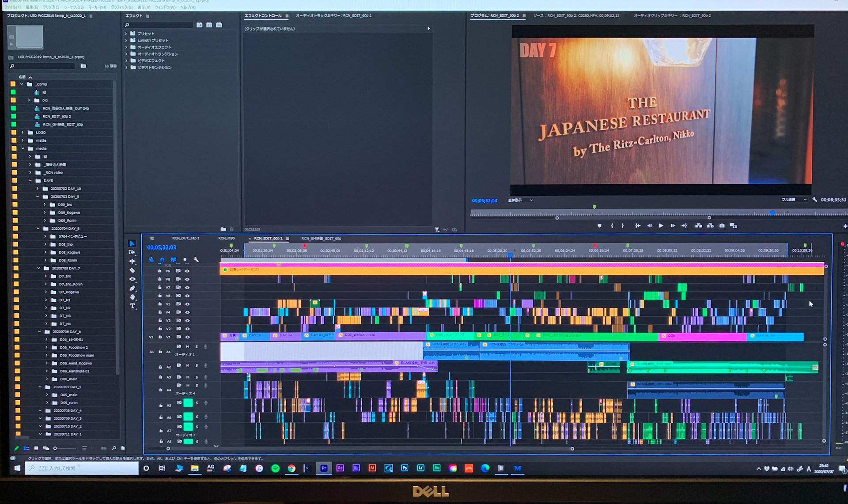Add marker in program monitor
848x504 pixels.
coord(599,226)
